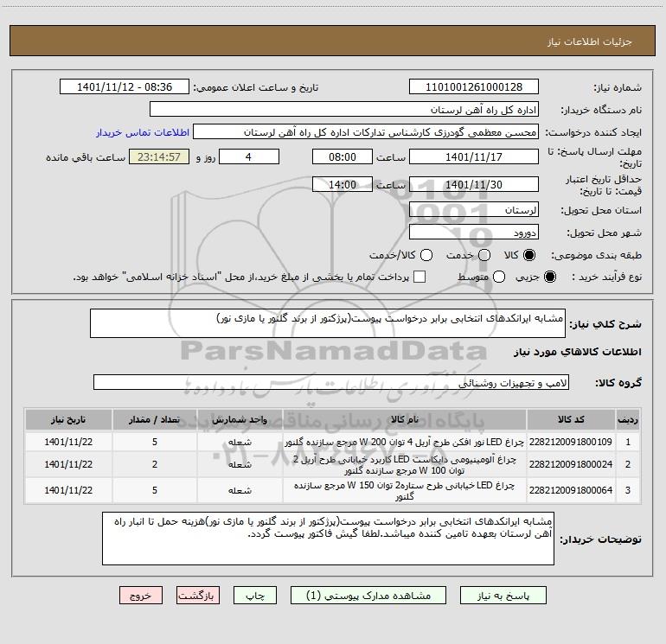Click the price validity time 14:00
This screenshot has width=666, height=644.
click(x=343, y=185)
